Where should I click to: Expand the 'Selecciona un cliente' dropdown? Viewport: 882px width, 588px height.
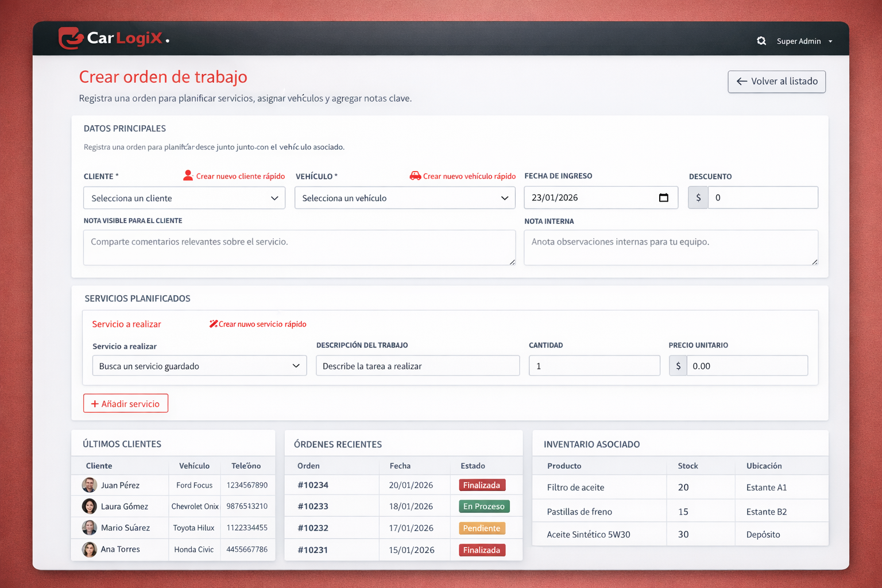pos(184,198)
